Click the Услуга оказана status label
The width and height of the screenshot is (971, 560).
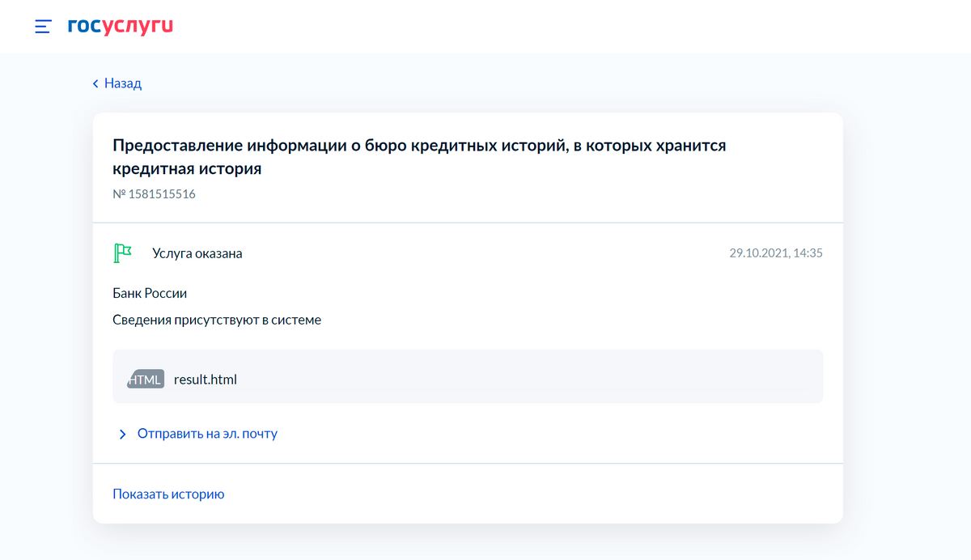pyautogui.click(x=197, y=253)
